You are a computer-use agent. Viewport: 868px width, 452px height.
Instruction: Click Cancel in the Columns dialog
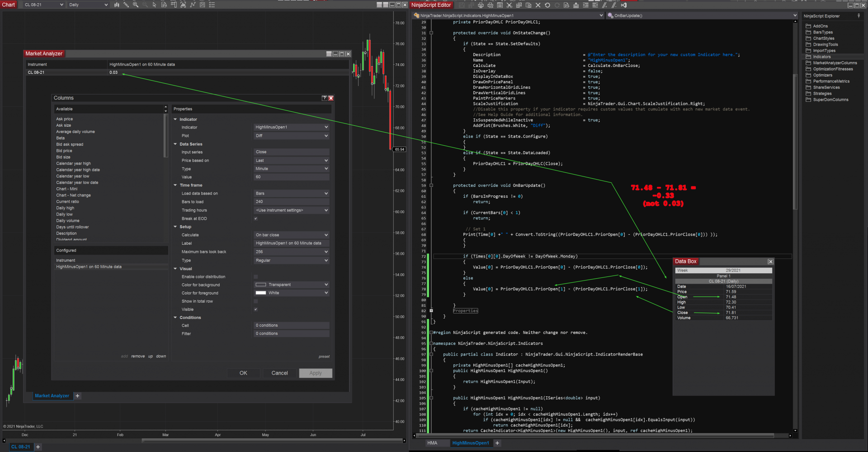point(279,373)
